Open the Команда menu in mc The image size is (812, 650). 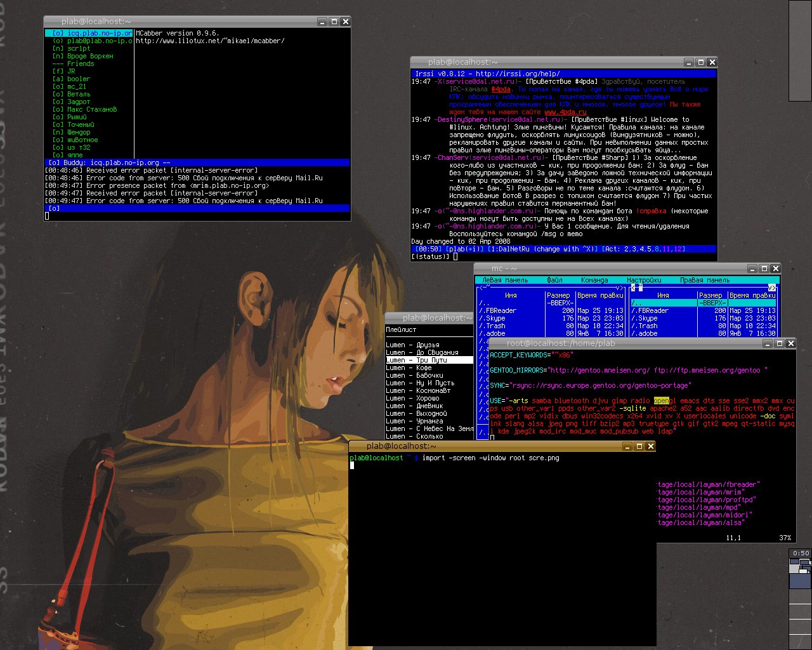[594, 280]
